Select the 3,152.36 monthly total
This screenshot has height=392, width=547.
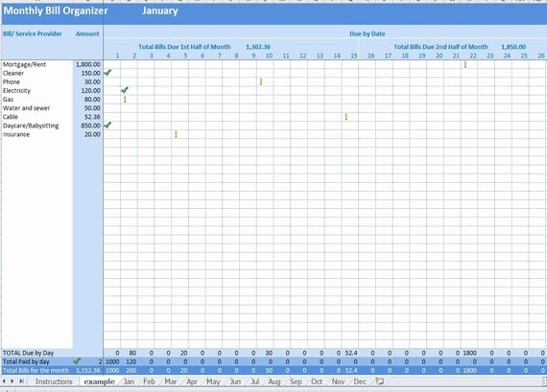(x=88, y=370)
